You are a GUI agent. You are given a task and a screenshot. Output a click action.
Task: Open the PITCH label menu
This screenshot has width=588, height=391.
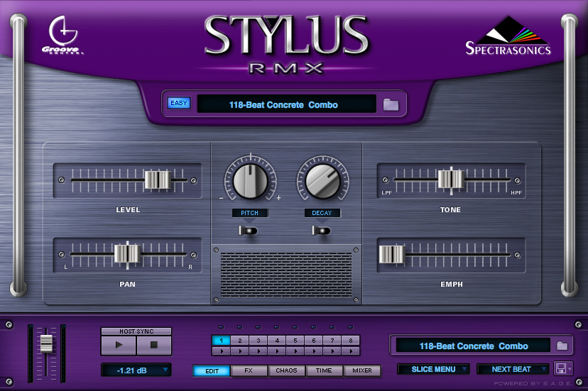[250, 213]
